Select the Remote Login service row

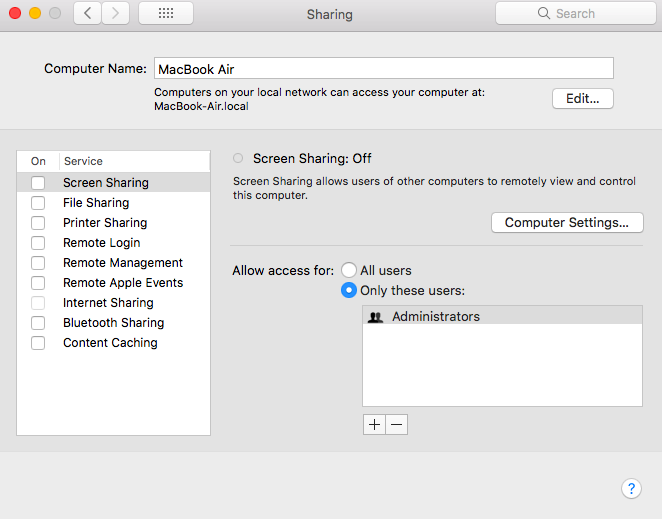pyautogui.click(x=114, y=243)
